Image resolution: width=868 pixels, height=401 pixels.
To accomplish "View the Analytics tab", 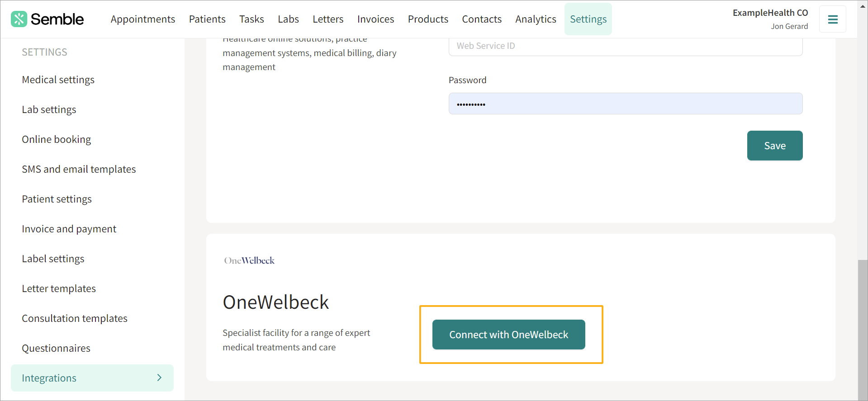I will tap(536, 19).
